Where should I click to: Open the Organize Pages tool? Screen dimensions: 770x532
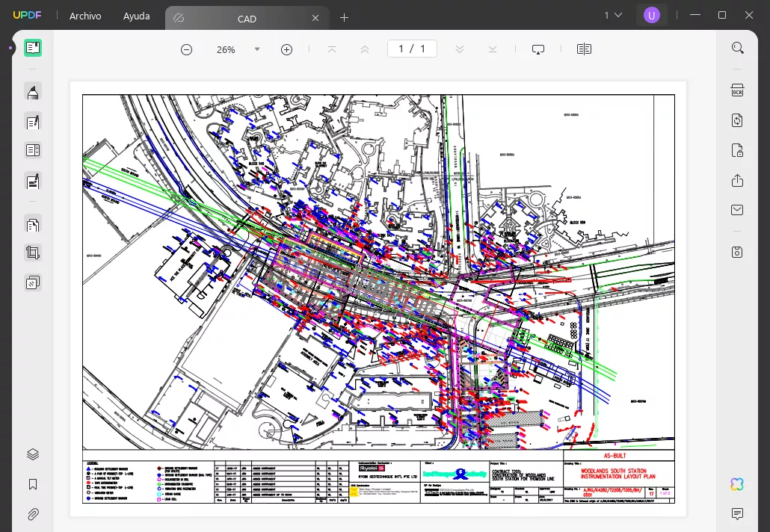click(33, 225)
